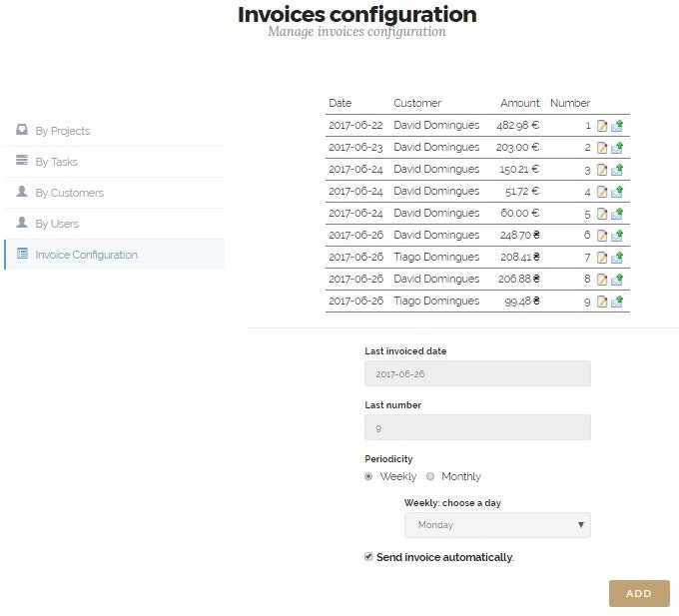
Task: Click the table icon beside Invoice Configuration
Action: [22, 254]
